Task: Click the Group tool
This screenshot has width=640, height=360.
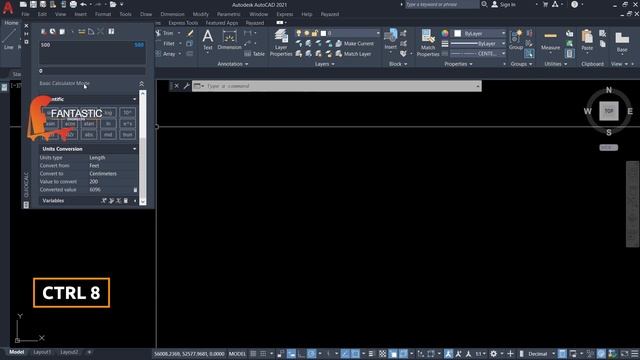Action: (x=516, y=40)
